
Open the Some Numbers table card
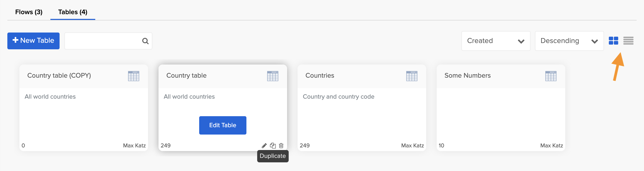(501, 113)
